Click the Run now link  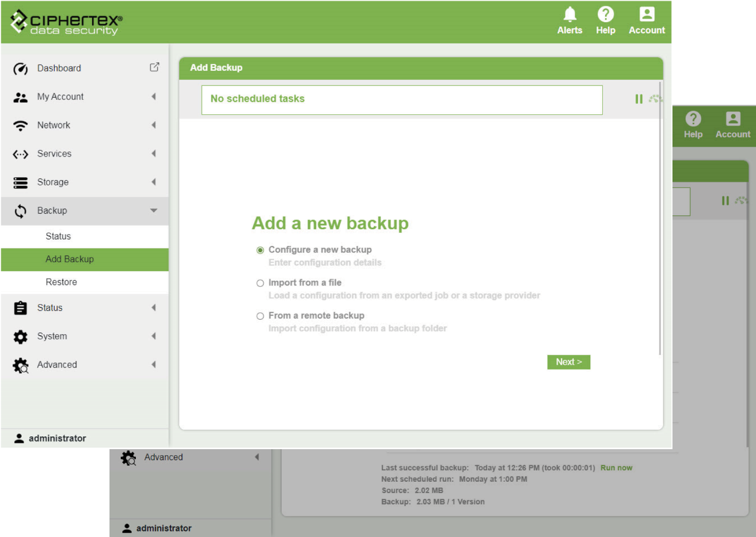616,468
